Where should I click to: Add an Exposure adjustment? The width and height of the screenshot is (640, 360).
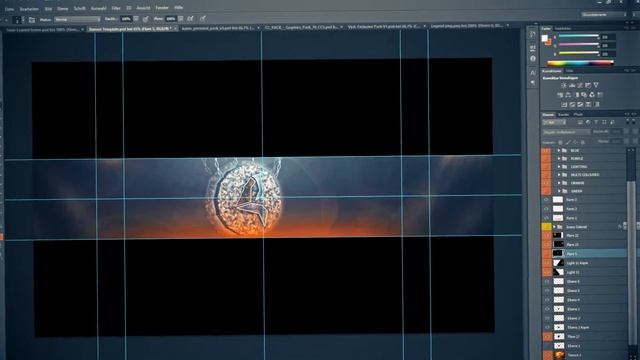588,85
